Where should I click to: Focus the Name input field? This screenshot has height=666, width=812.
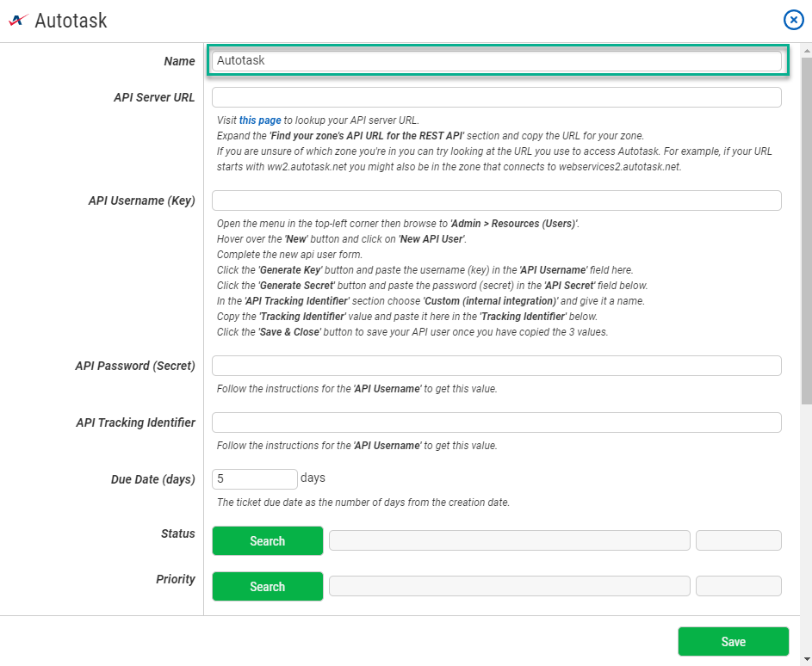click(x=496, y=61)
